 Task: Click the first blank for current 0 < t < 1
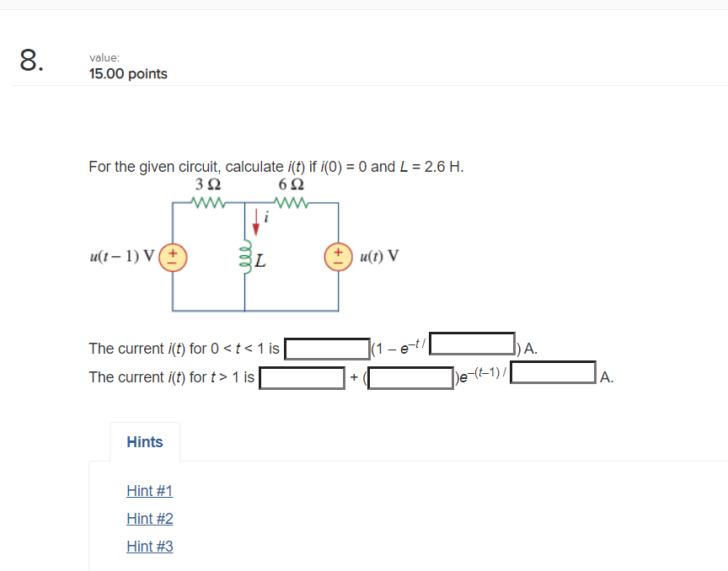pos(325,348)
